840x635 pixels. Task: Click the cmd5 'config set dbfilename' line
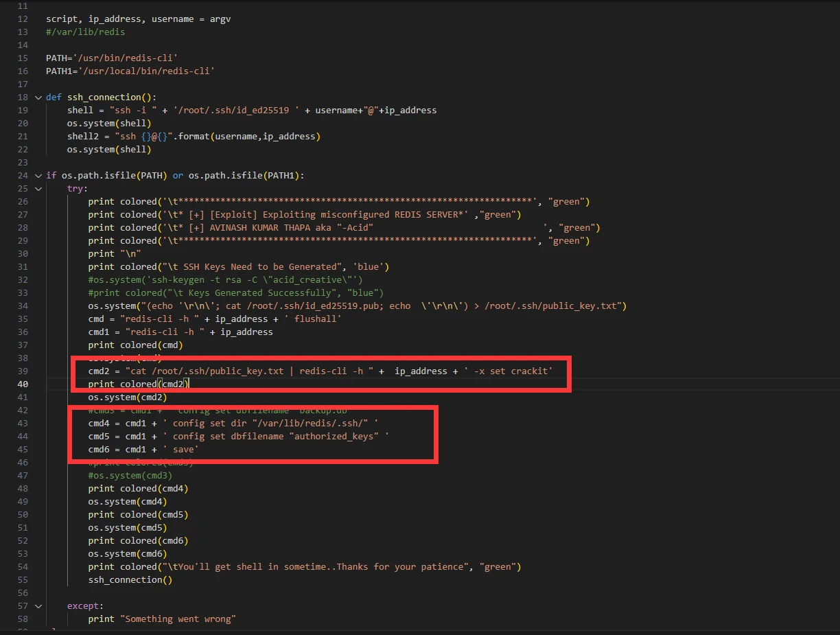pos(239,436)
